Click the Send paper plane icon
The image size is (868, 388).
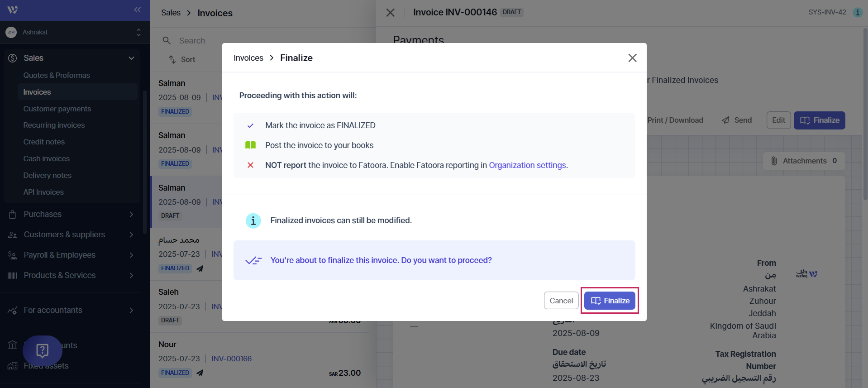726,120
